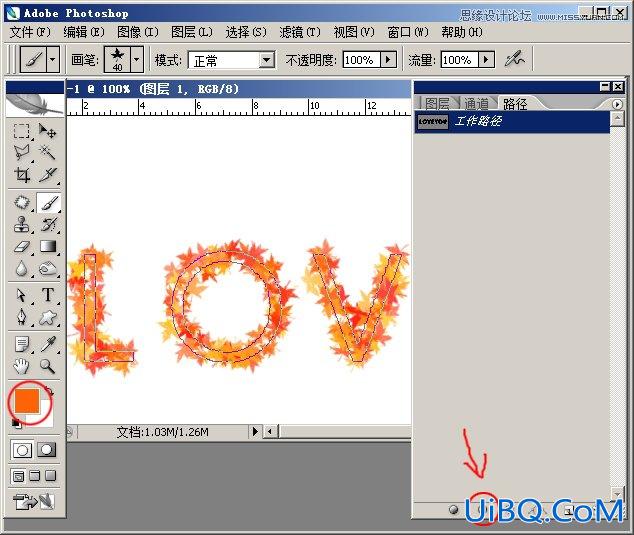Select the Crop tool

click(21, 175)
